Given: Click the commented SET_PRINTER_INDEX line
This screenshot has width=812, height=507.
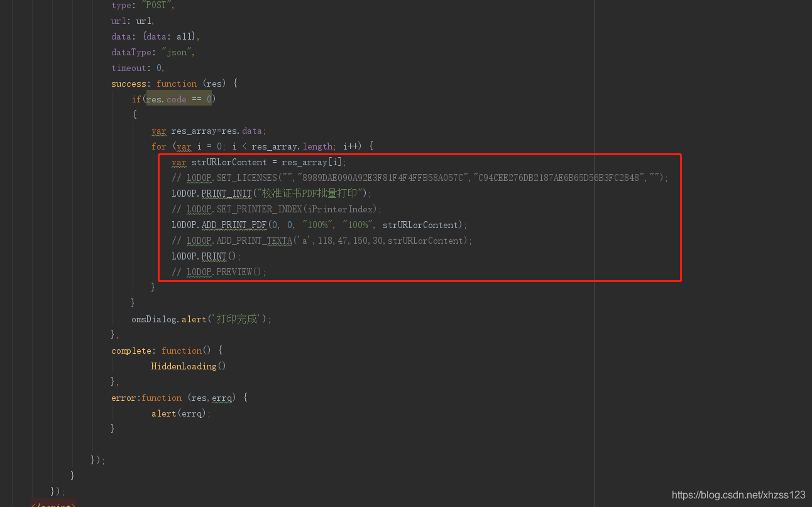Looking at the screenshot, I should pyautogui.click(x=277, y=209).
